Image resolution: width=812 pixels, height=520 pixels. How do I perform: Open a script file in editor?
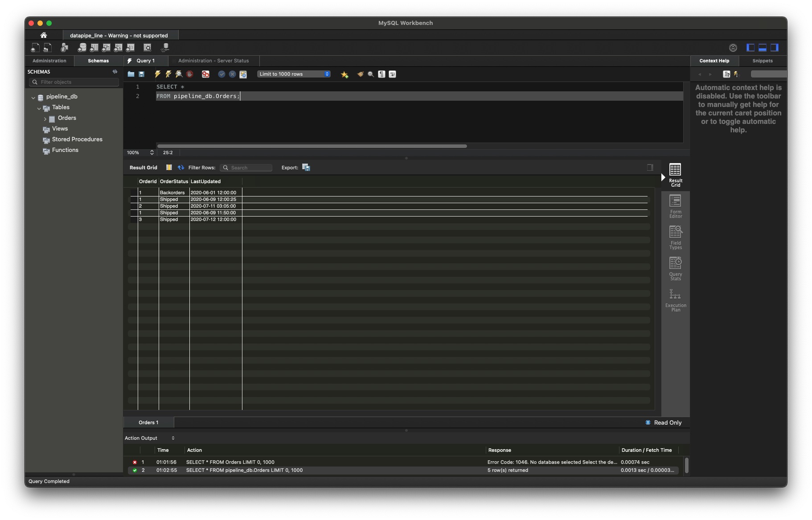coord(131,74)
